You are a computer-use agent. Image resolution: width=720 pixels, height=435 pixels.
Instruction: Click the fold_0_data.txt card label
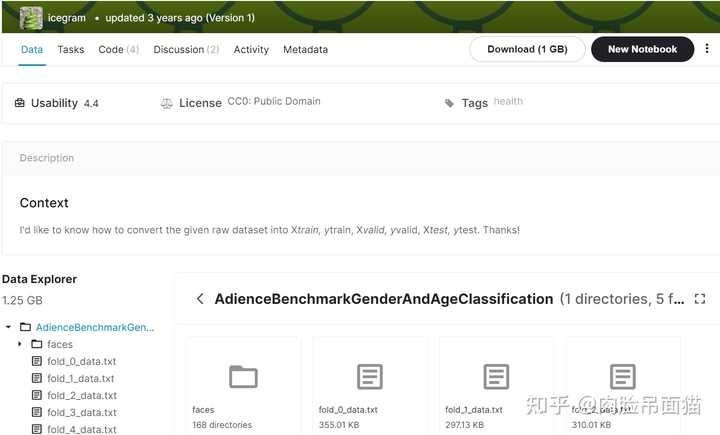348,409
